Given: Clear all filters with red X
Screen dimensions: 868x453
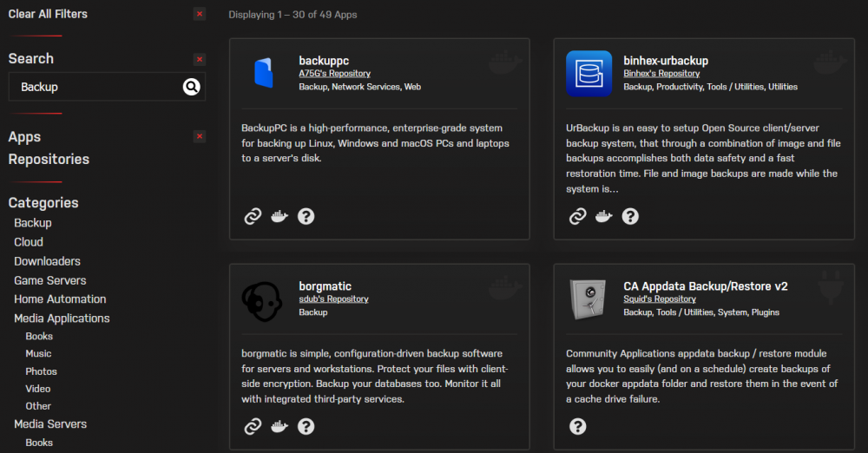Looking at the screenshot, I should 200,14.
